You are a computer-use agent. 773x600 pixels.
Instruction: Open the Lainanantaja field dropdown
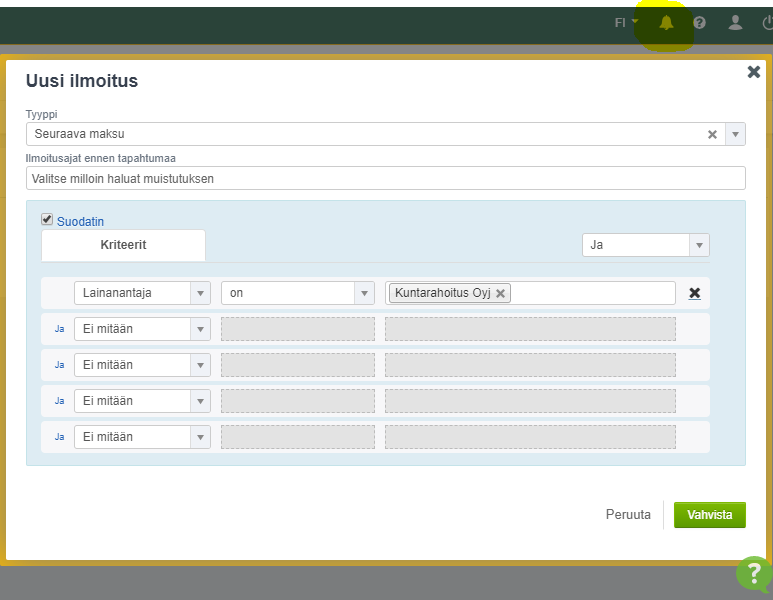[x=142, y=293]
